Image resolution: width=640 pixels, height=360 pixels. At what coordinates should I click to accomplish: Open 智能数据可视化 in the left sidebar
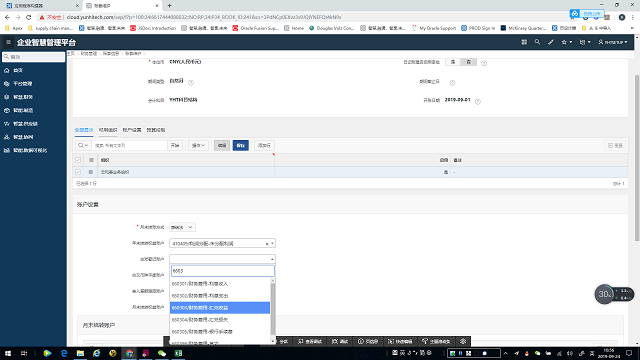(x=30, y=151)
